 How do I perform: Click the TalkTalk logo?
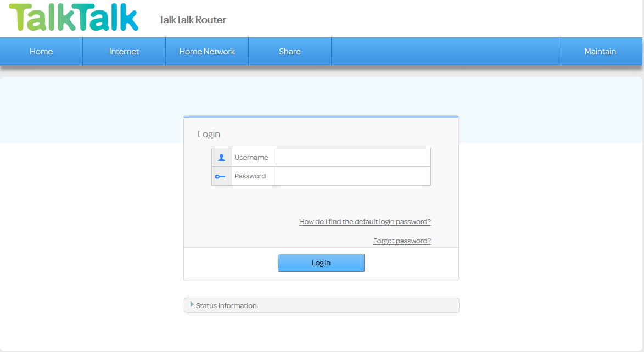point(74,18)
